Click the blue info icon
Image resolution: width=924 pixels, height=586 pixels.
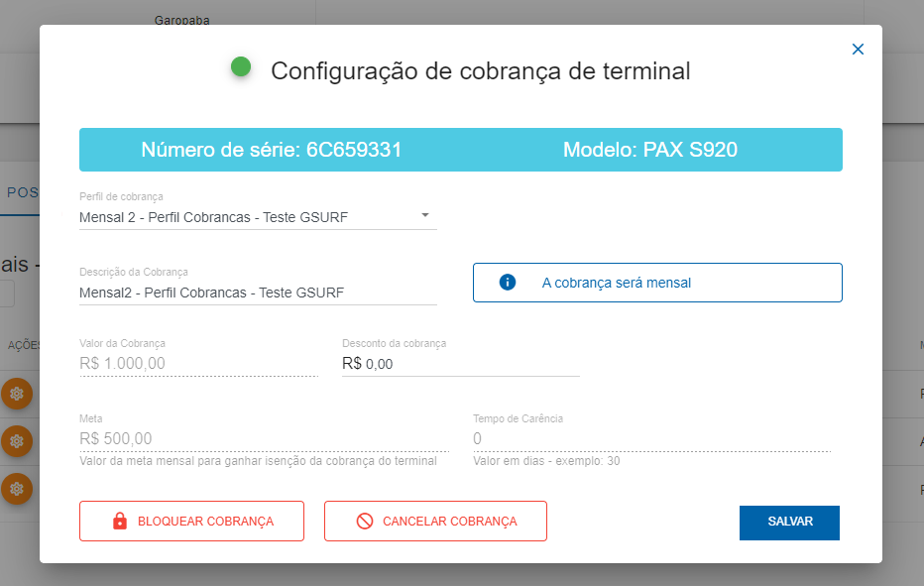click(508, 283)
